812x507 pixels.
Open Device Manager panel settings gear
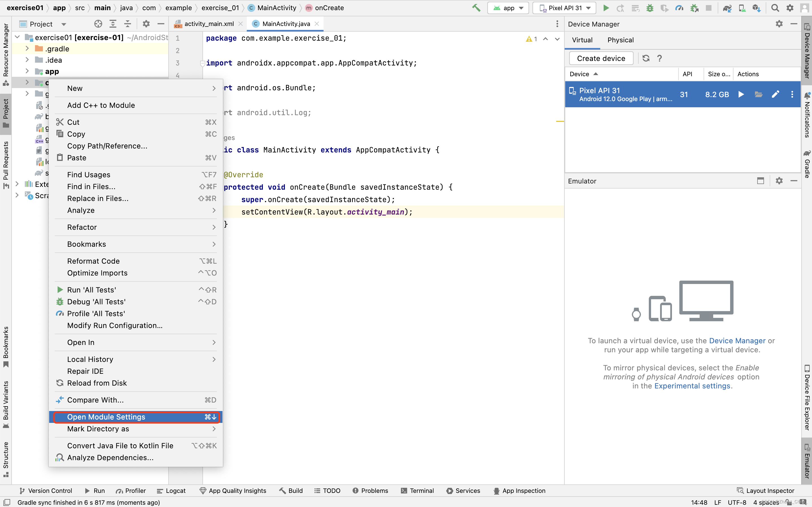pyautogui.click(x=779, y=24)
